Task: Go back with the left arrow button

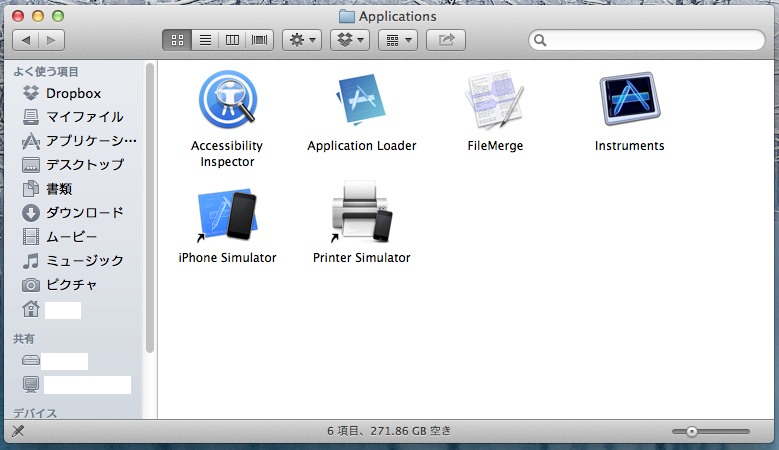Action: (x=26, y=40)
